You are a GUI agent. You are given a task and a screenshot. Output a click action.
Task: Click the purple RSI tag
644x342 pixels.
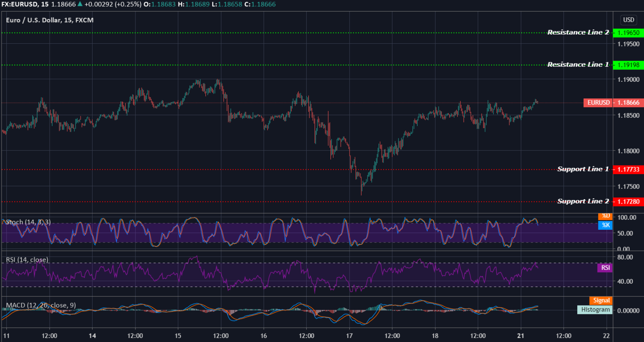coord(605,268)
